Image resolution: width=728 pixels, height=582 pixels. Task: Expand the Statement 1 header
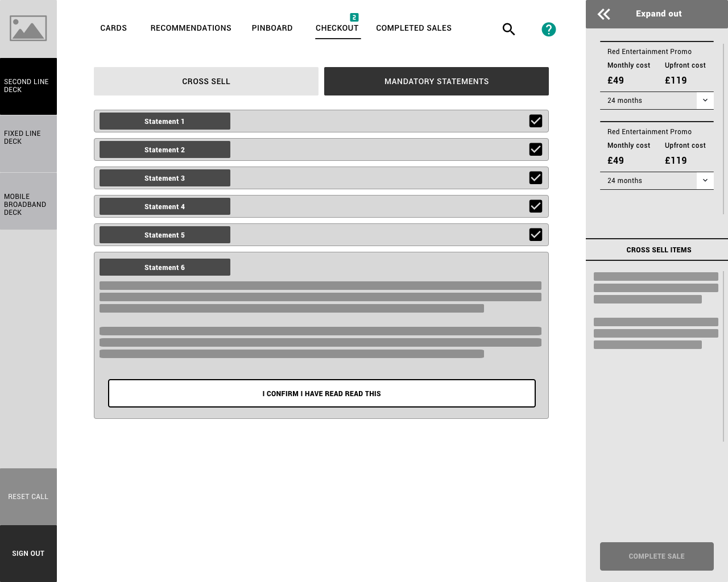165,121
